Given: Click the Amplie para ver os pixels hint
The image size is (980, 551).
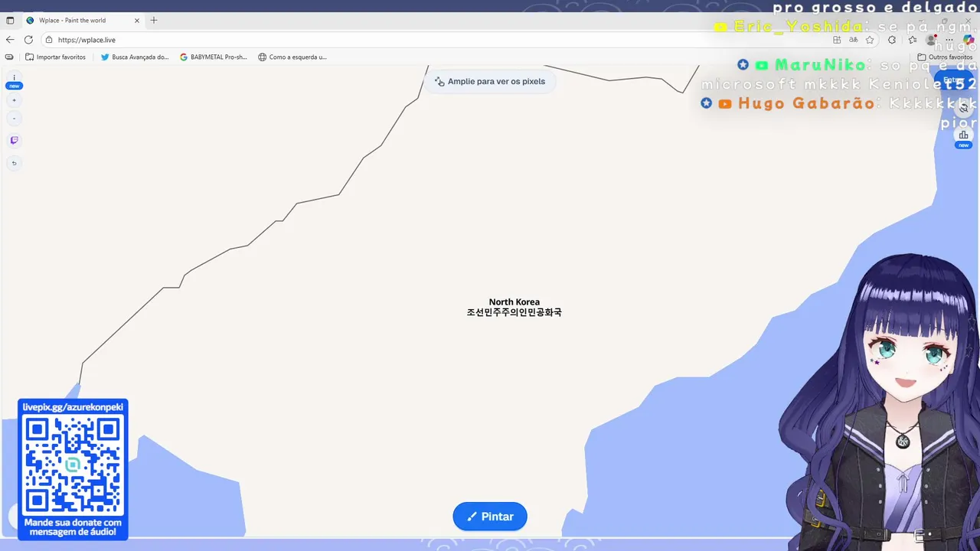Looking at the screenshot, I should pyautogui.click(x=490, y=81).
